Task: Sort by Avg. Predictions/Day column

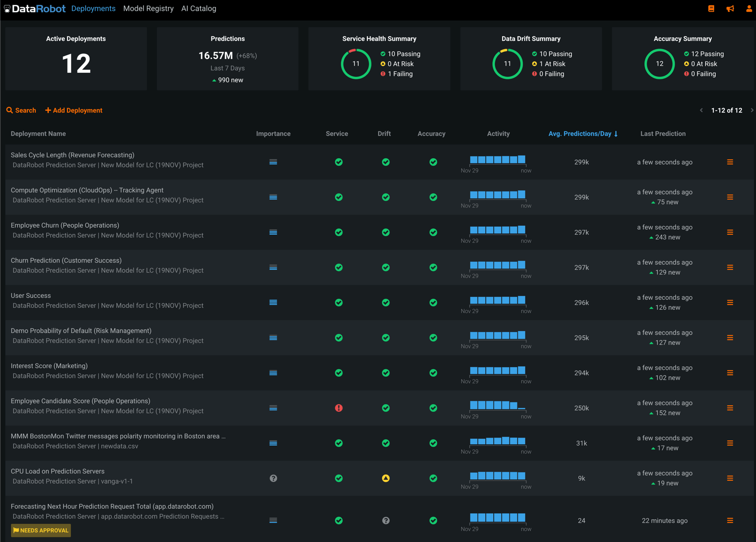Action: point(583,133)
